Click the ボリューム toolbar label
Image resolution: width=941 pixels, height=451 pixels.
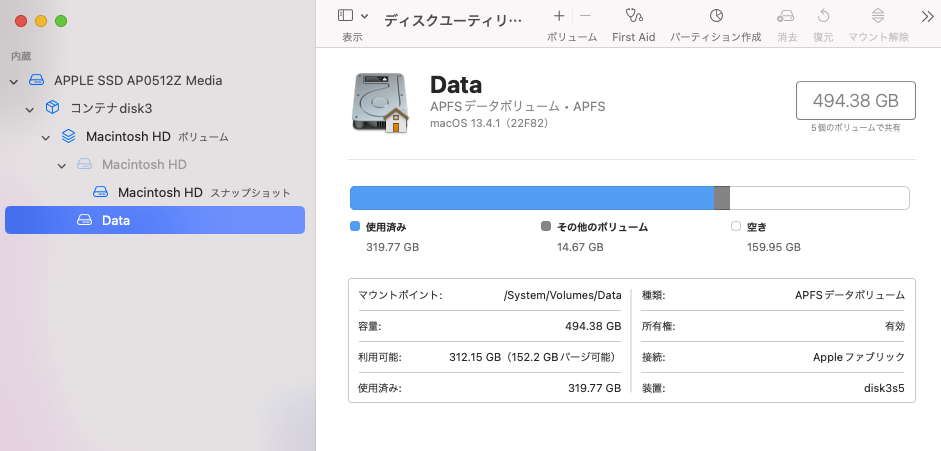pos(572,37)
